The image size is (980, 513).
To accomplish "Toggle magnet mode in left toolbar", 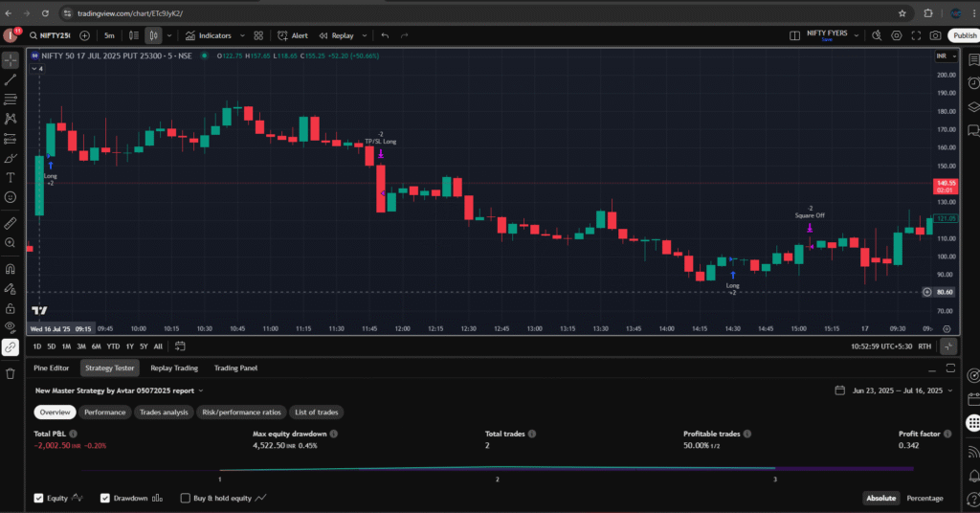I will [x=11, y=269].
